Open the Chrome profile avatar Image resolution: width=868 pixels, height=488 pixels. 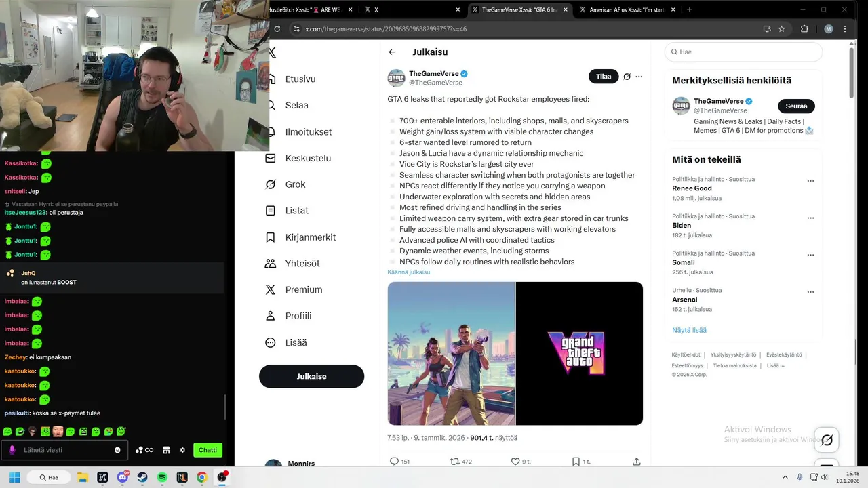828,29
